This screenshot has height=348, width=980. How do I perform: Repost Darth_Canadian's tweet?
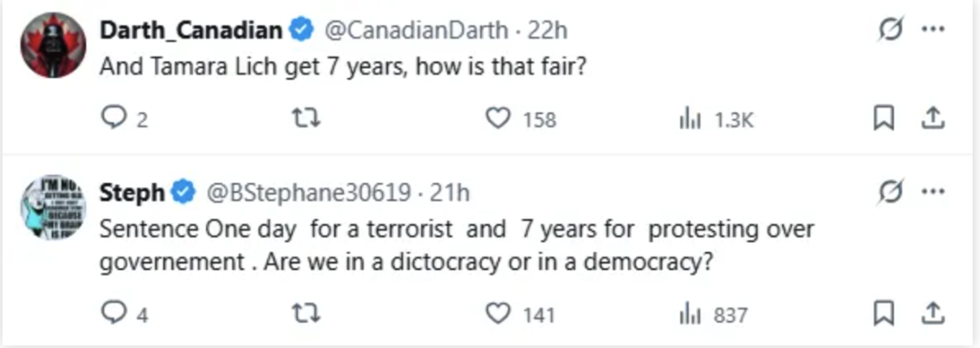[x=307, y=118]
